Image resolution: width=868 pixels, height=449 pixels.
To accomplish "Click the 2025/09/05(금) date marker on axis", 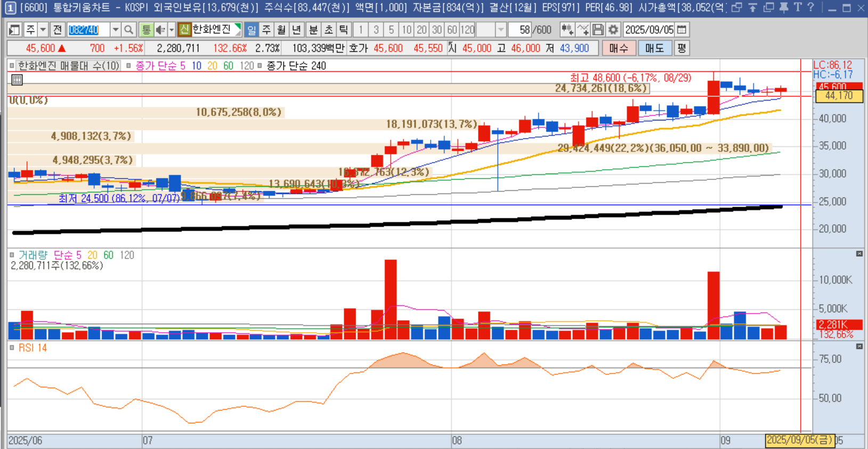I will (799, 440).
